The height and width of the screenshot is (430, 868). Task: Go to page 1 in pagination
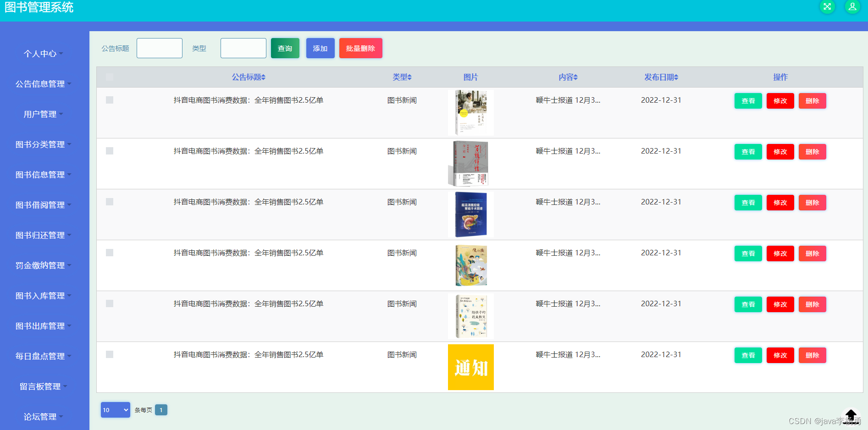click(x=161, y=410)
